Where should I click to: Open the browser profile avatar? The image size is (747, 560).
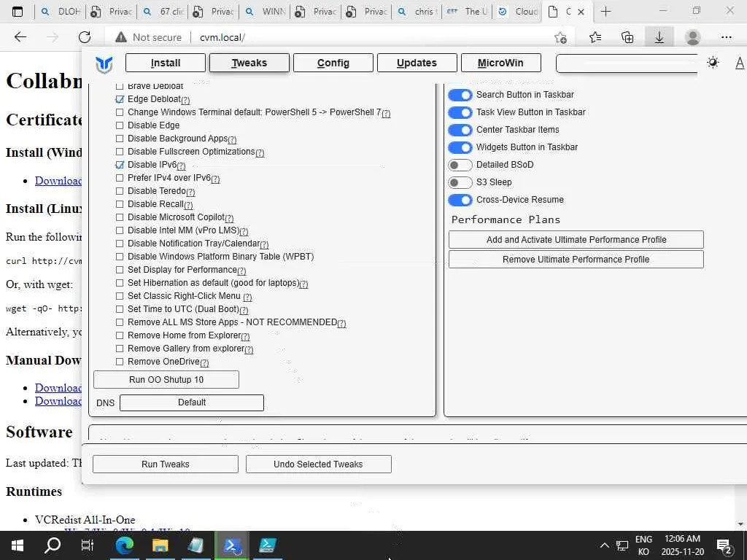tap(693, 37)
